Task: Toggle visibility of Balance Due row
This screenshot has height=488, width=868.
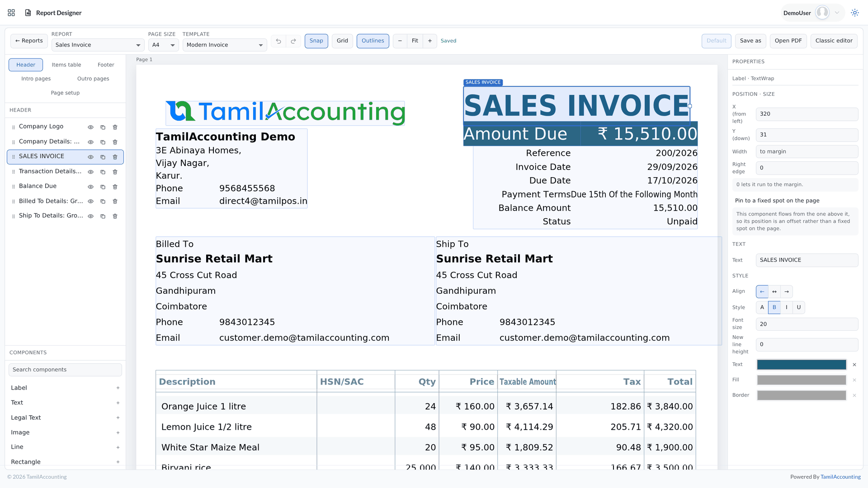Action: [x=90, y=187]
